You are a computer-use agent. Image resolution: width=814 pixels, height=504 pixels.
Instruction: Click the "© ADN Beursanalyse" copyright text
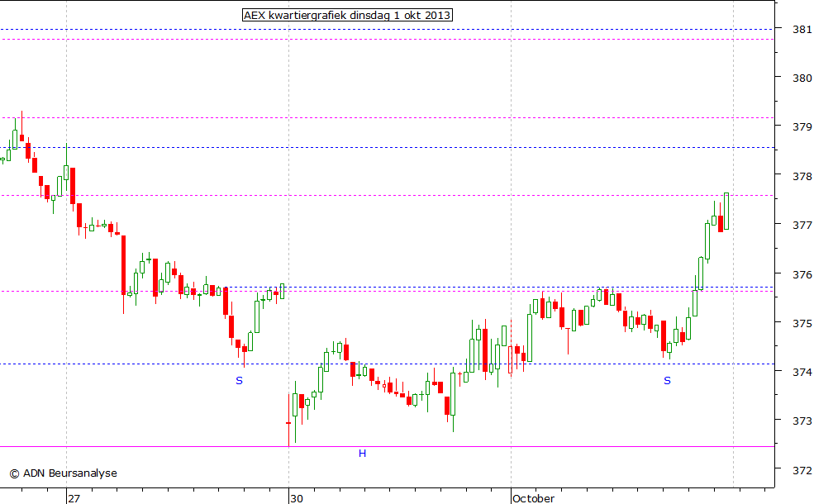click(x=64, y=473)
